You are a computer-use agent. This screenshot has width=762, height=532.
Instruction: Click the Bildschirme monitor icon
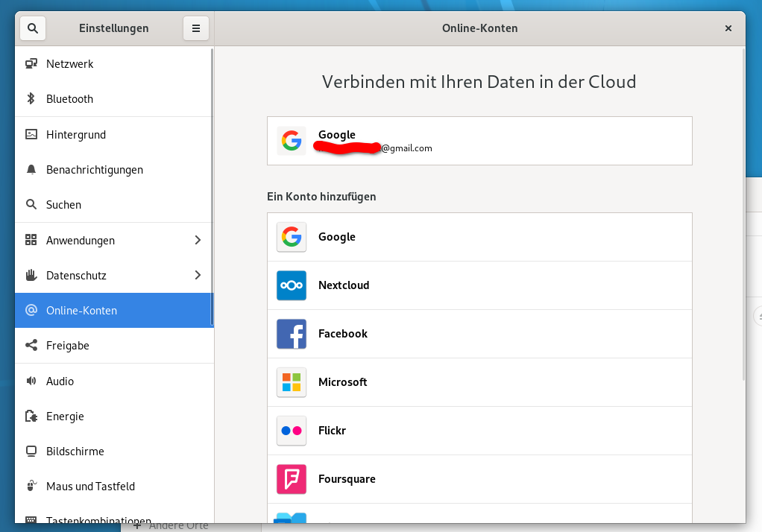coord(31,452)
